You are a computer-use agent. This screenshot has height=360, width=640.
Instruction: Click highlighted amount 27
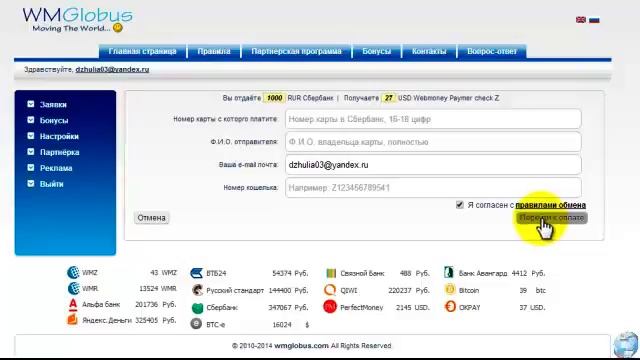(388, 98)
